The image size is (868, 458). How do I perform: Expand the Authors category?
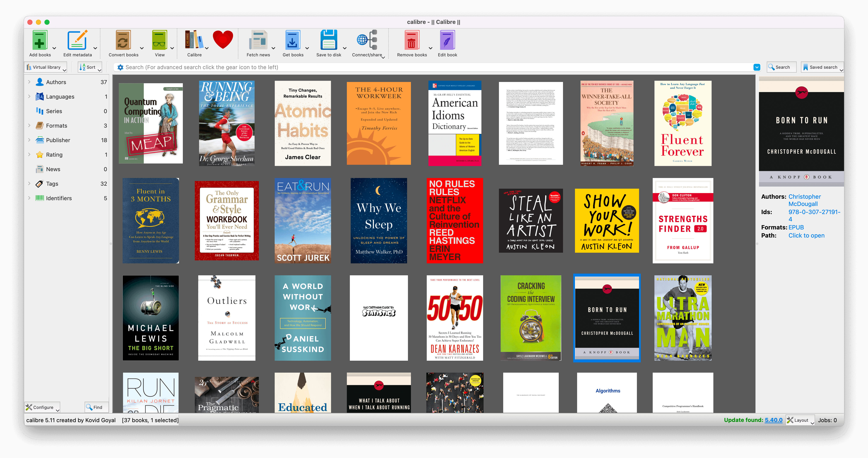coord(29,82)
